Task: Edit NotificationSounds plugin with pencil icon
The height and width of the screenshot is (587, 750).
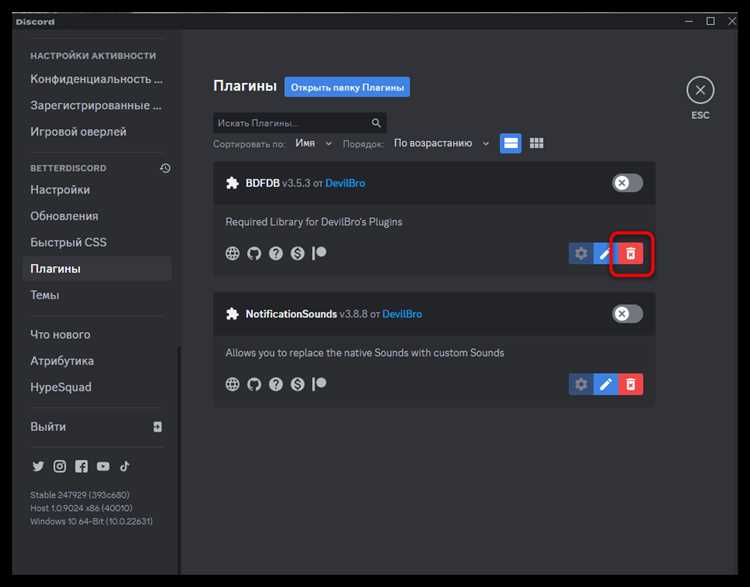Action: 606,384
